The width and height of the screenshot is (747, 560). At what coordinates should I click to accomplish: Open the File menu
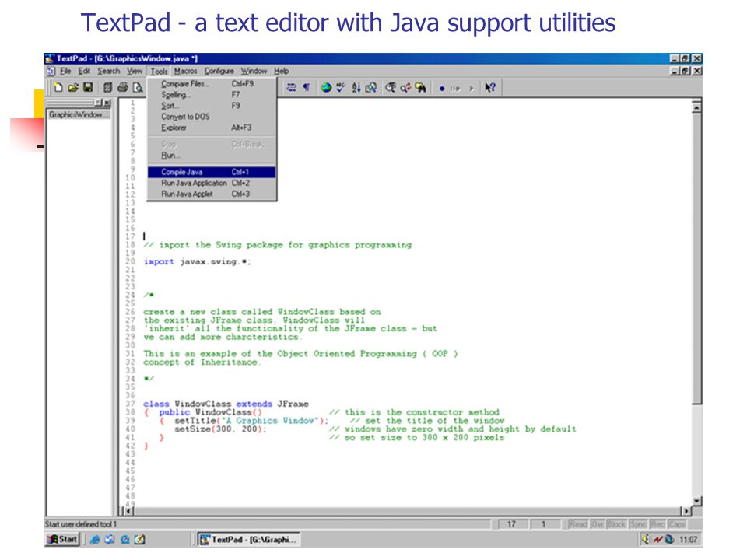point(65,71)
